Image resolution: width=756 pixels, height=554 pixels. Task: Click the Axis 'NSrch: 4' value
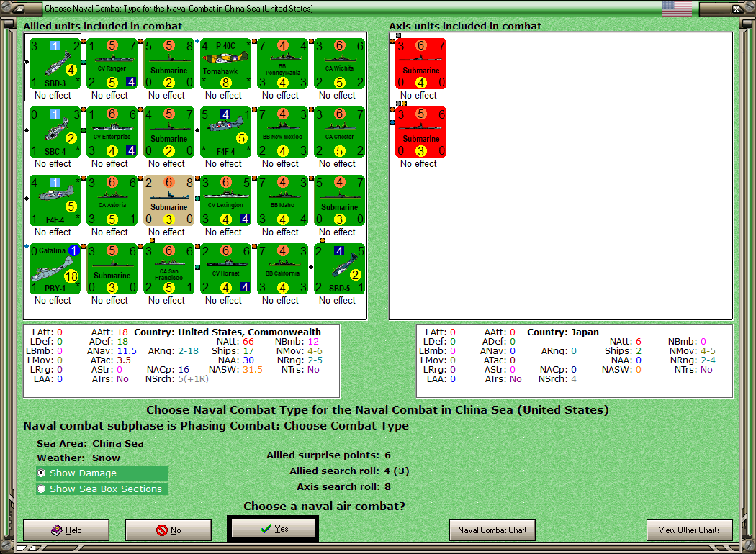click(x=557, y=379)
